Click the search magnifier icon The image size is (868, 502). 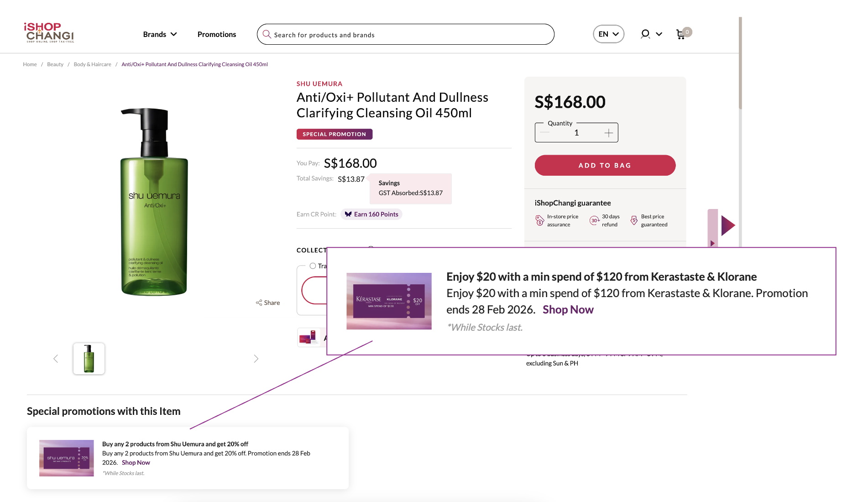[267, 35]
